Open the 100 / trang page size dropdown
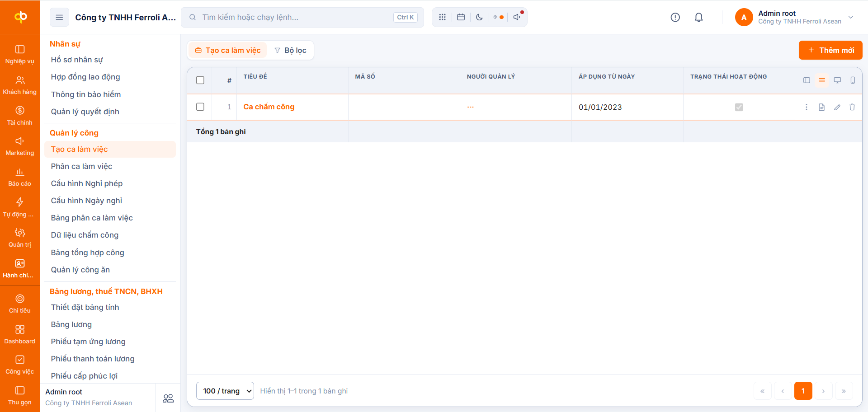 coord(225,391)
